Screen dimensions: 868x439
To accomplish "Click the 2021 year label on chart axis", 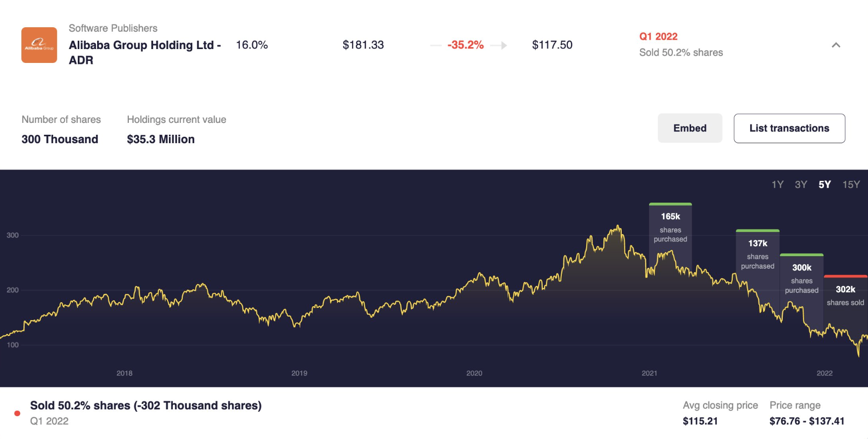I will tap(649, 373).
